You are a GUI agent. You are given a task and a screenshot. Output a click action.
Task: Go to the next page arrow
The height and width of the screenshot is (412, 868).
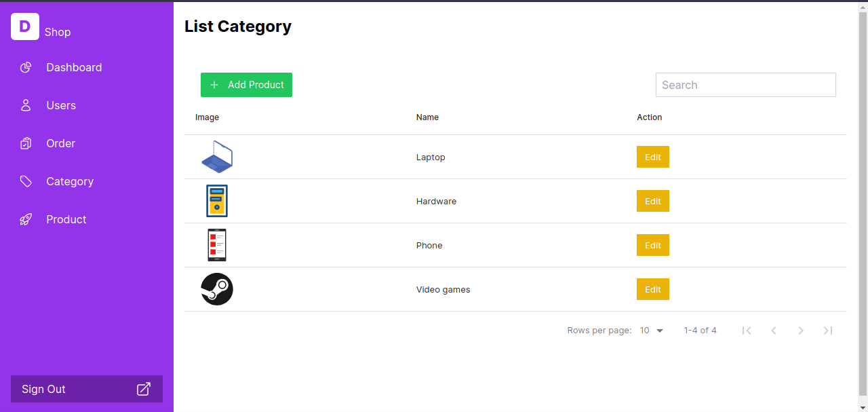[801, 331]
